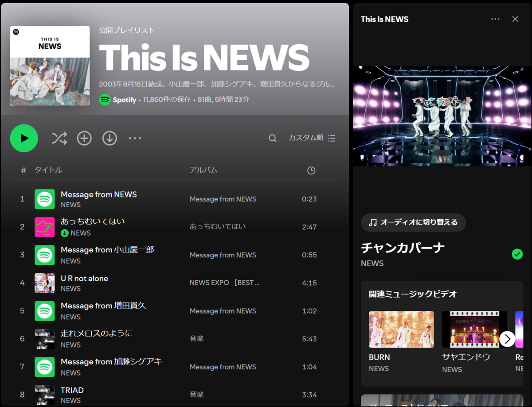The image size is (532, 407).
Task: Click the 0:23 duration of track 1
Action: click(309, 199)
